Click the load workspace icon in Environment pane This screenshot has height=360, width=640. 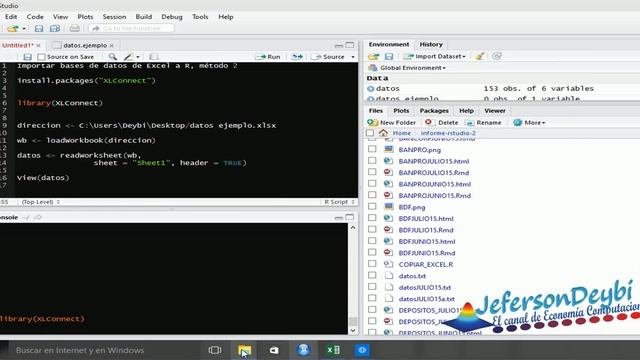[x=373, y=56]
